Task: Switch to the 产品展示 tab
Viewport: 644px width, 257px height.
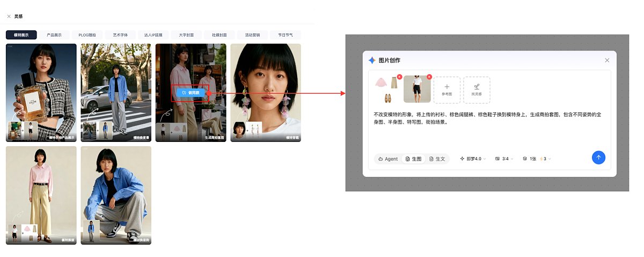Action: [x=54, y=35]
